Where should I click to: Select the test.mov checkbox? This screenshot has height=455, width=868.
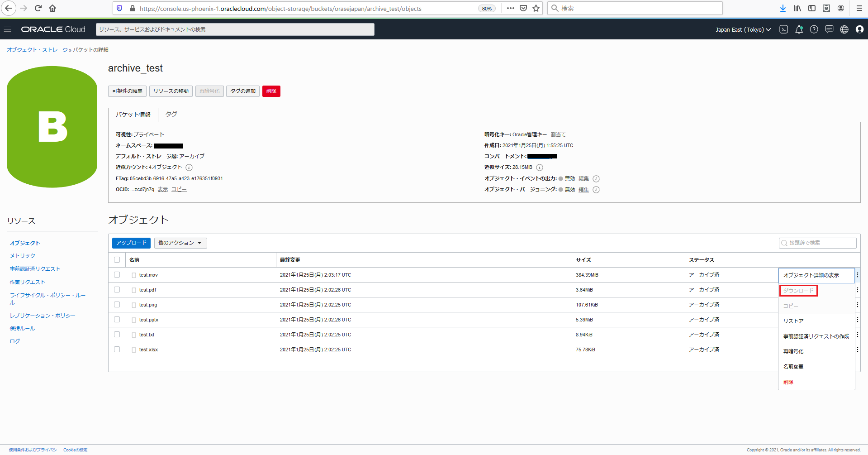117,275
